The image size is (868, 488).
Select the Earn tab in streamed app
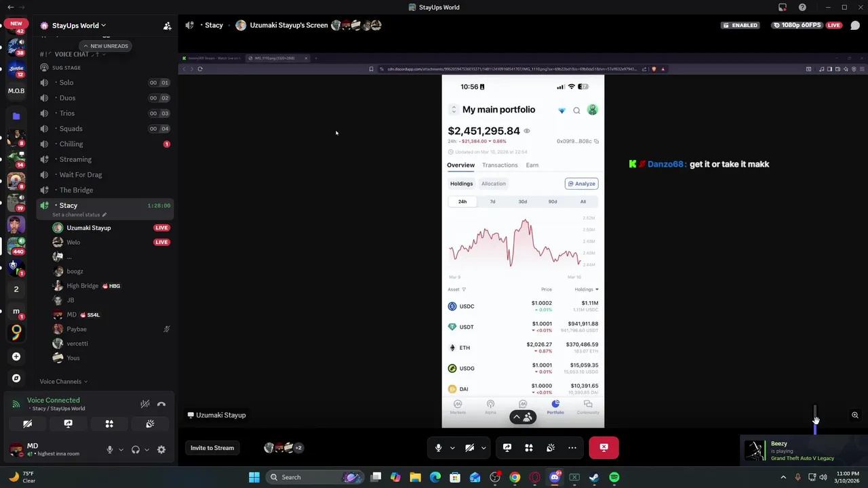point(532,165)
